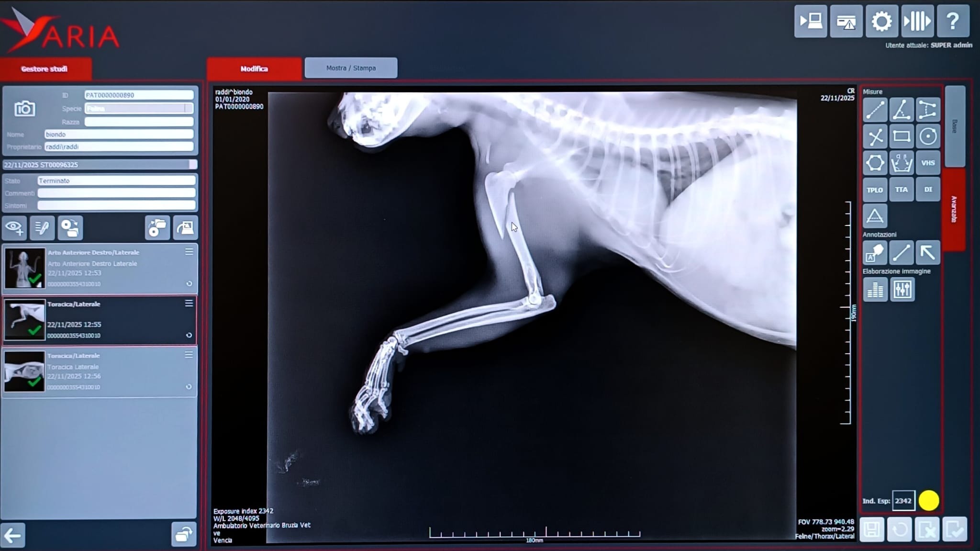
Task: Click the camera patient photo icon
Action: [24, 109]
